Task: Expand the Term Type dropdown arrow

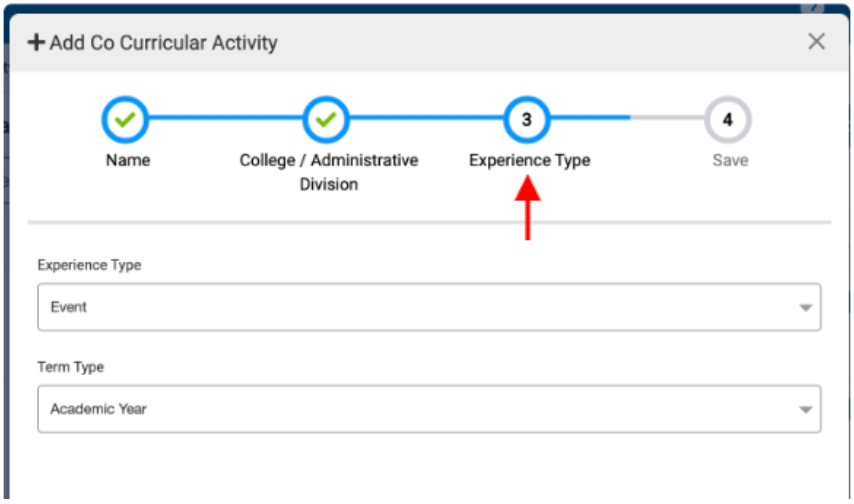Action: [x=806, y=410]
